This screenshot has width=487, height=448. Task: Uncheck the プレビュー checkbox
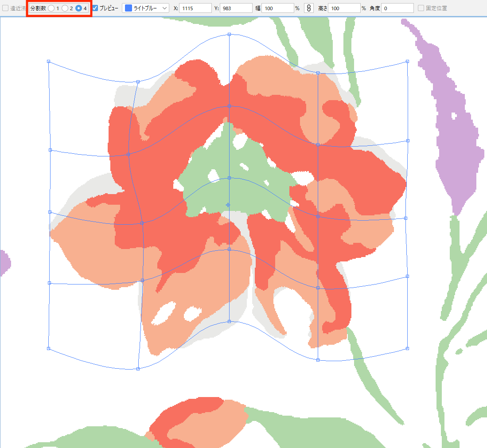click(95, 8)
